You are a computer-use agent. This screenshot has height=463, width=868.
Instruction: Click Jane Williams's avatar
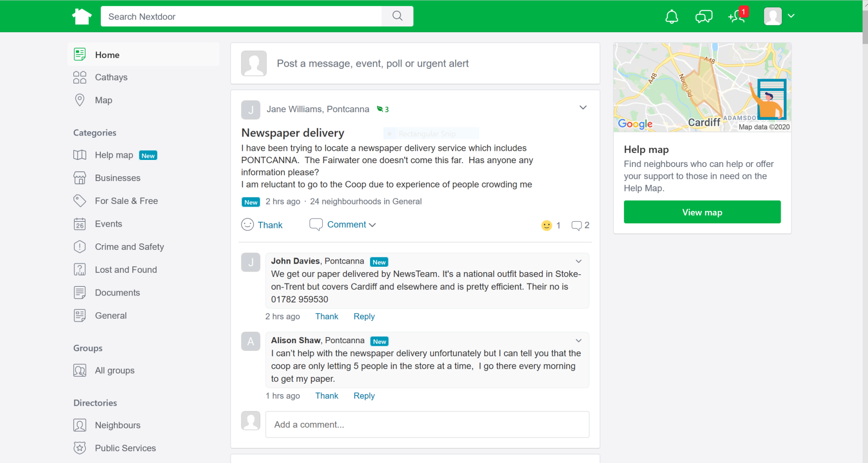pos(251,110)
